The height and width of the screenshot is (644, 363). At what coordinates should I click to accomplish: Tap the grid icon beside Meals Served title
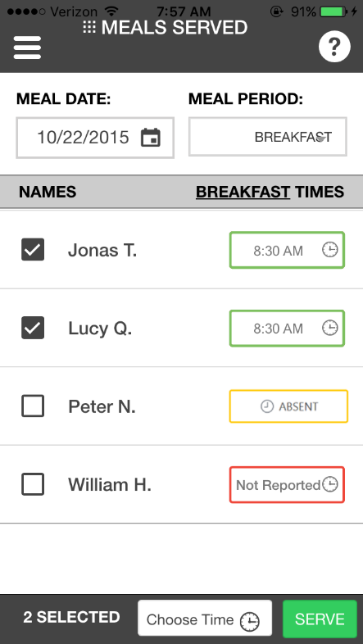tap(89, 28)
